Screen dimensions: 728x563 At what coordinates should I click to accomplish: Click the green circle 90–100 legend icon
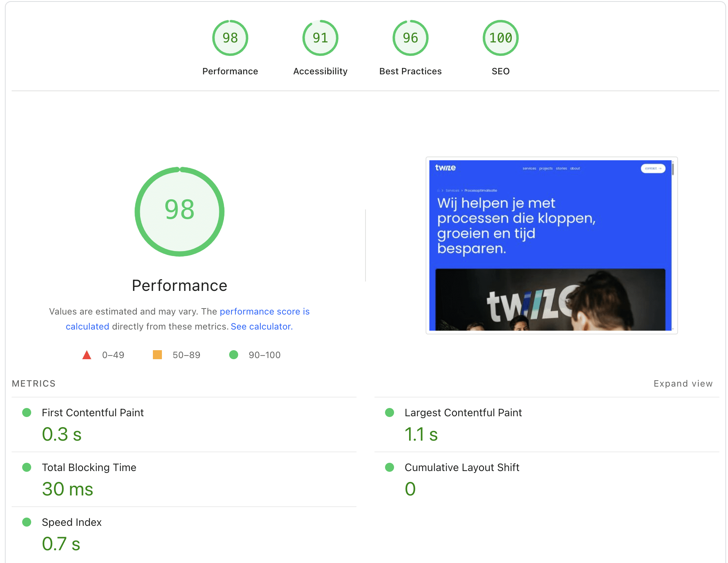point(234,355)
